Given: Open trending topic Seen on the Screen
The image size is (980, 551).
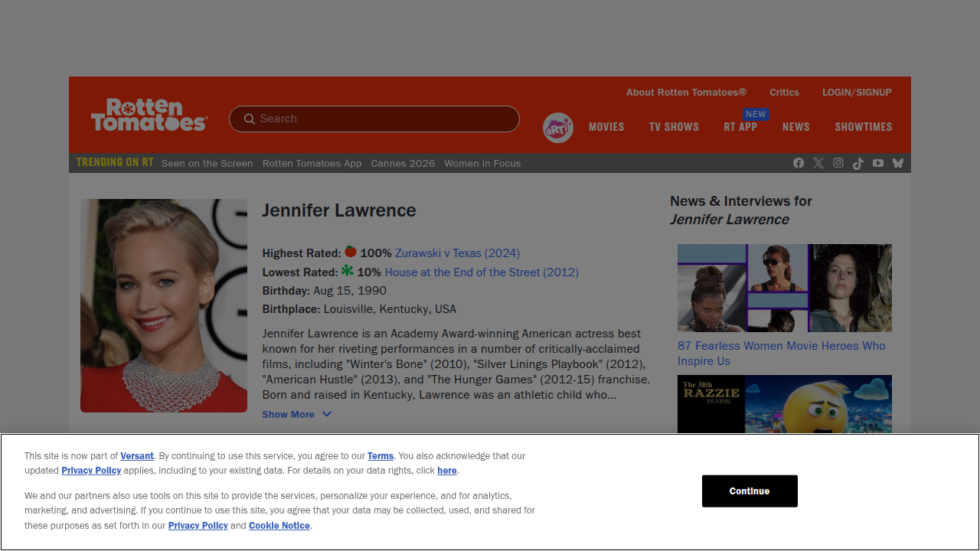Looking at the screenshot, I should click(207, 163).
